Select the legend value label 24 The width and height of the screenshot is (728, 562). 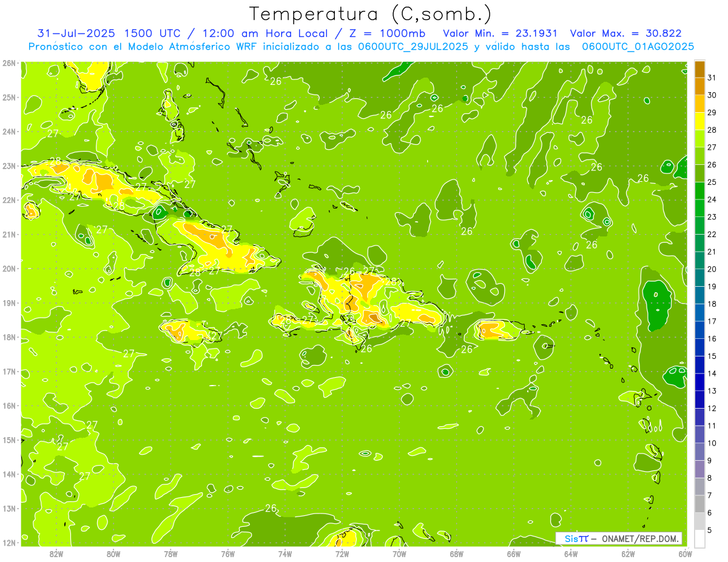711,199
